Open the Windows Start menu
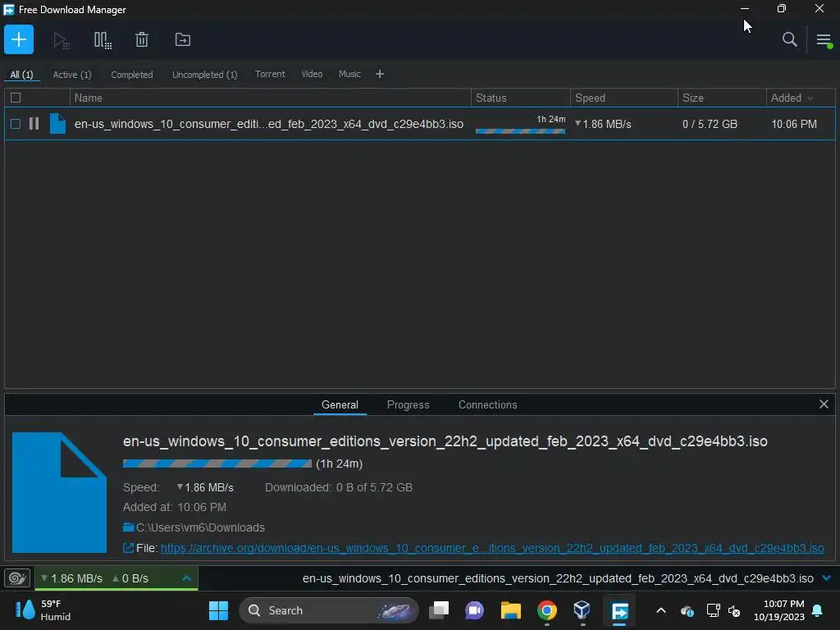This screenshot has height=630, width=840. click(218, 610)
